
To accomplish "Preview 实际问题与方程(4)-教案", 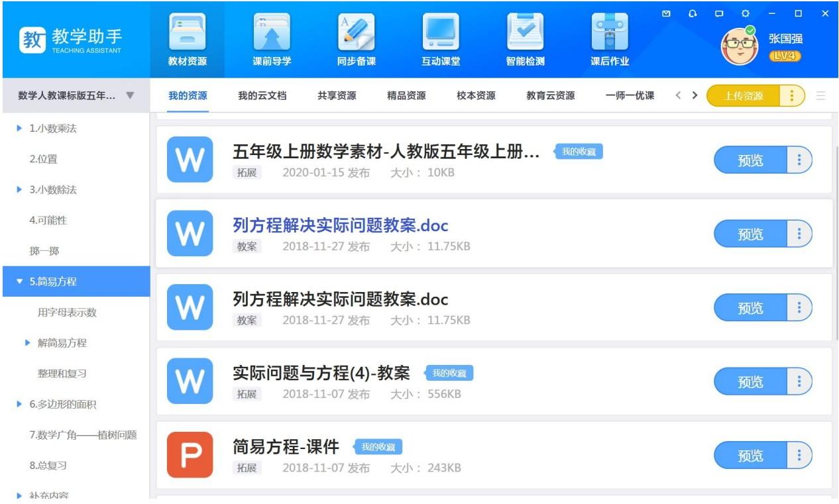I will tap(750, 381).
